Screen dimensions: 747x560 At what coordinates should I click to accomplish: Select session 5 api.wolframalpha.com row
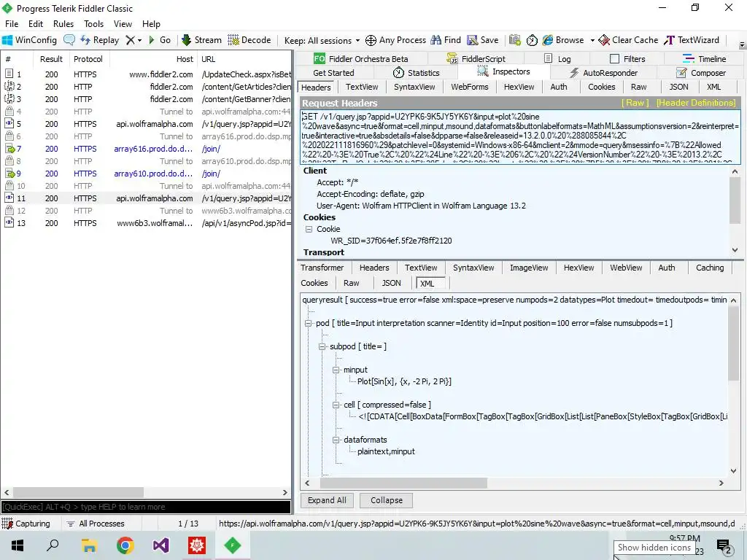[x=146, y=124]
